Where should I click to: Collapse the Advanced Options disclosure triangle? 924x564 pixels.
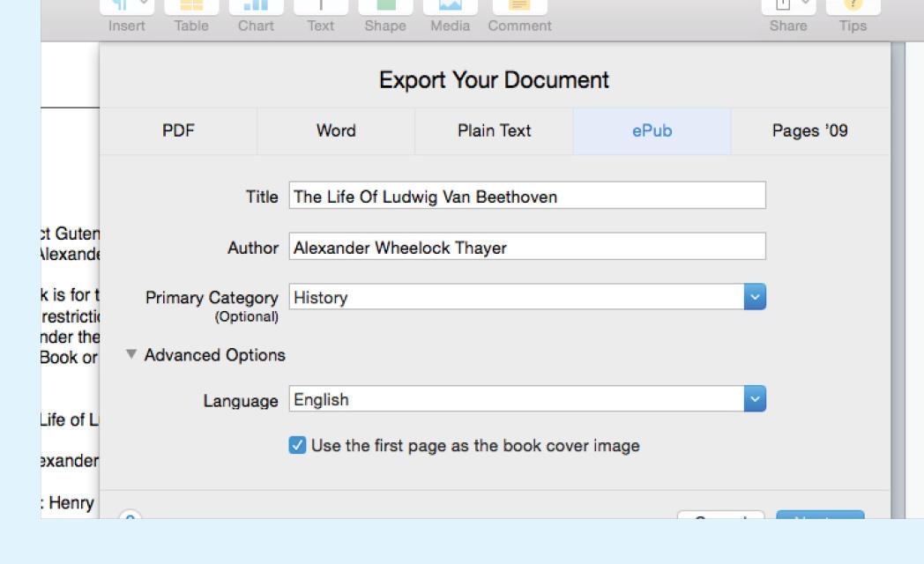point(131,354)
